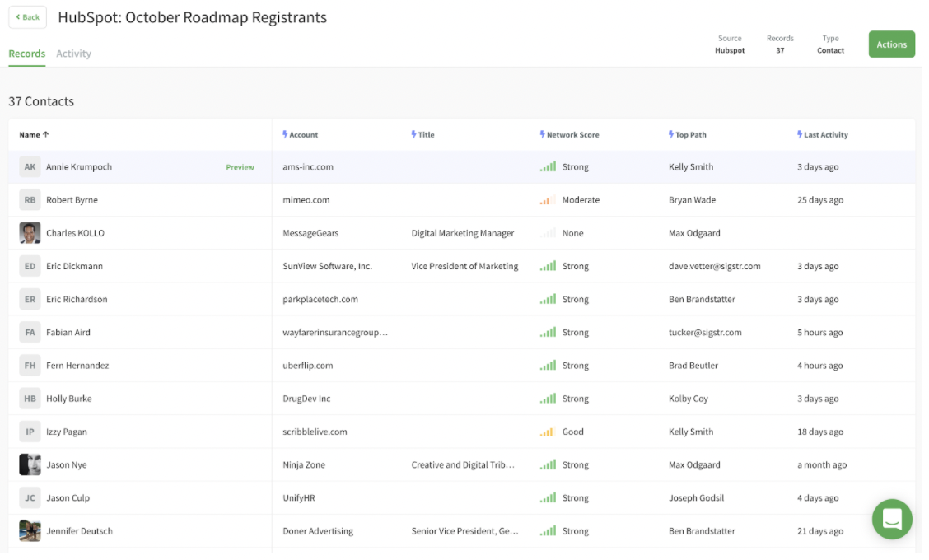Image resolution: width=929 pixels, height=560 pixels.
Task: Select Jennifer Deutsch contact name
Action: point(79,531)
